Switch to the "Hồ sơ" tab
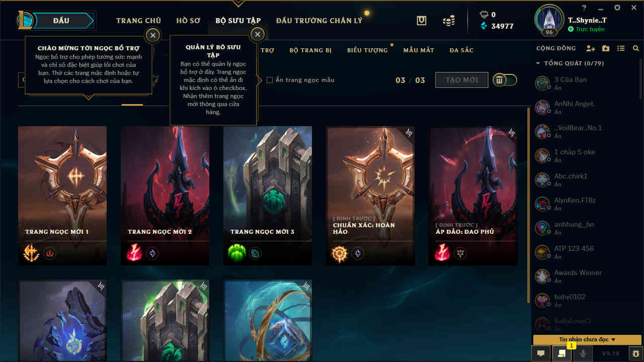Screen dimensions: 644x362 pyautogui.click(x=188, y=21)
